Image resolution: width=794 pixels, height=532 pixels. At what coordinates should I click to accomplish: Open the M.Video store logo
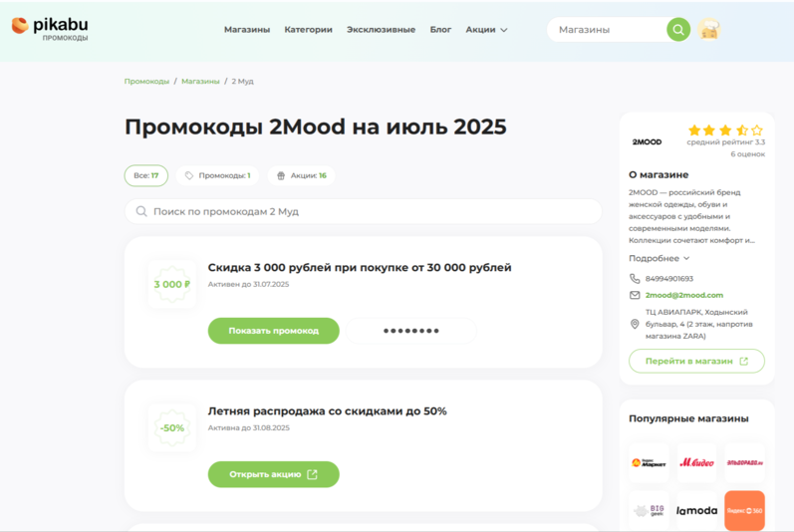(x=696, y=462)
